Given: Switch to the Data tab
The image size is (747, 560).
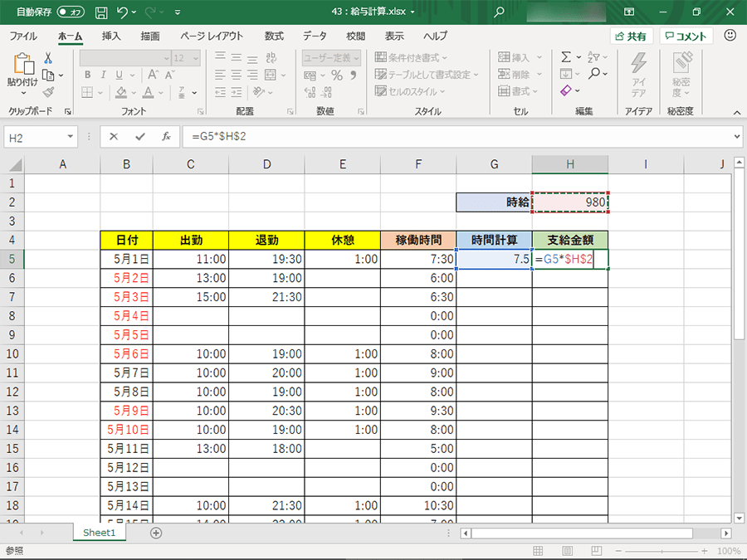Looking at the screenshot, I should click(315, 37).
